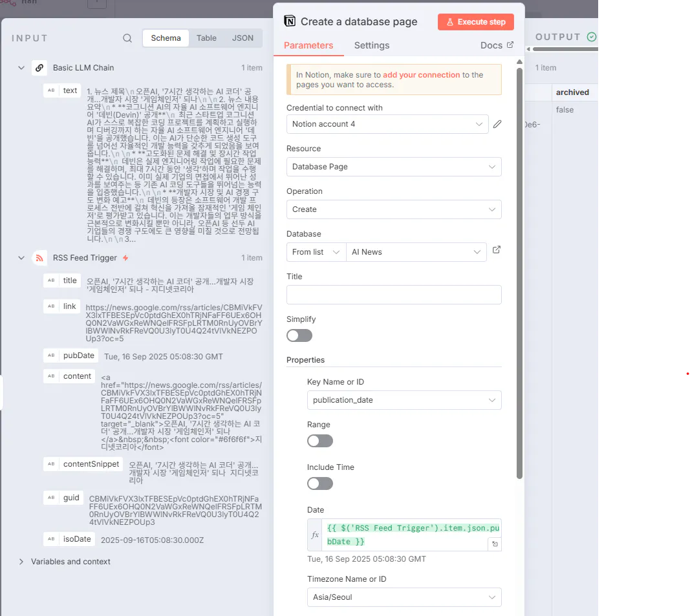Edit credential with the pencil icon
This screenshot has height=616, width=690.
click(497, 124)
